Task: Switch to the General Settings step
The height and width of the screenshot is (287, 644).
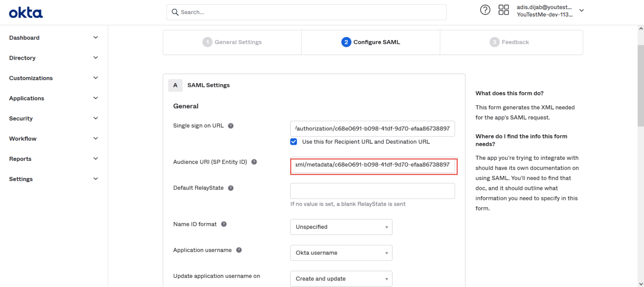Action: 232,42
